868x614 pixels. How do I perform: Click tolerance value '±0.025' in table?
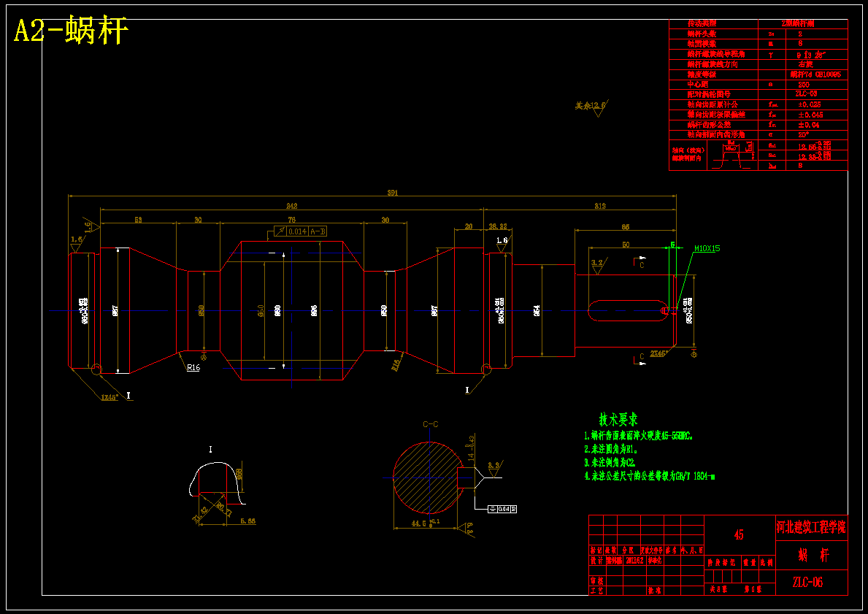click(x=810, y=104)
